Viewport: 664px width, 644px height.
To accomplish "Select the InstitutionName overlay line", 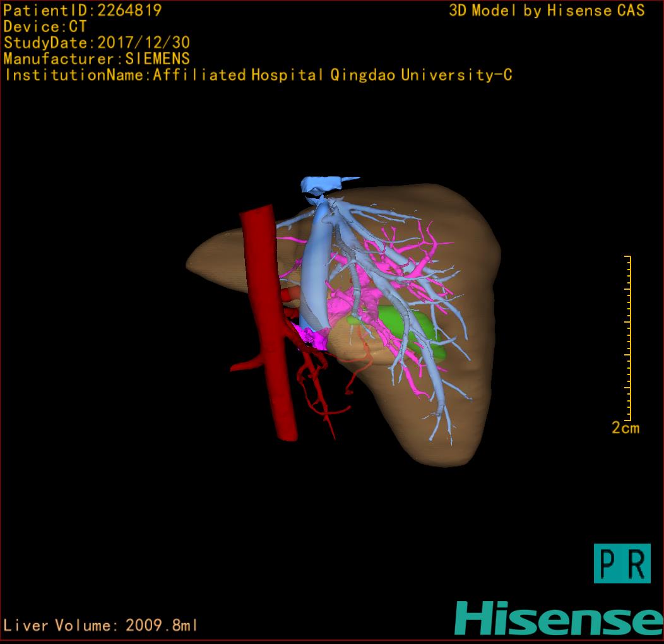I will [258, 75].
